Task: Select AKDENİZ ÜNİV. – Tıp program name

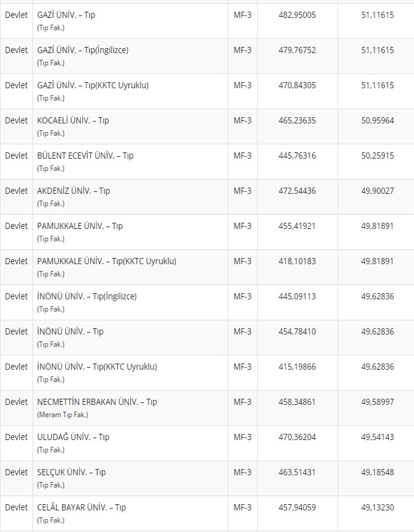Action: 74,191
